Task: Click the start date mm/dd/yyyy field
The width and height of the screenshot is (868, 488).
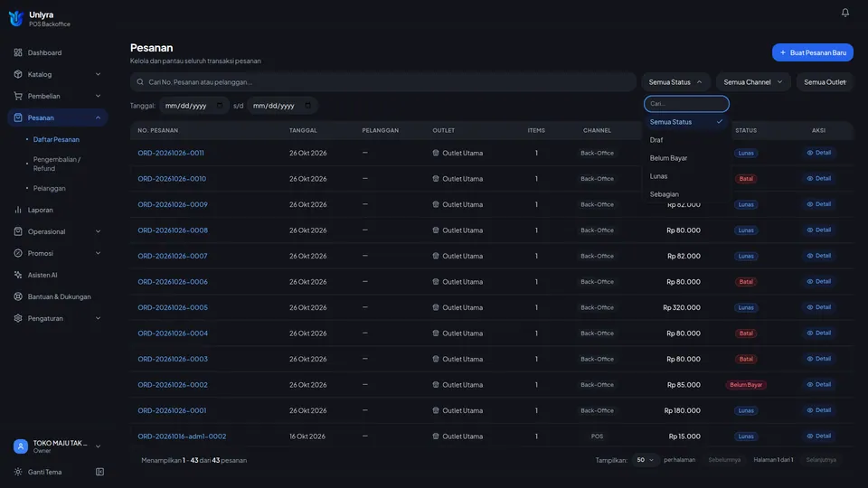Action: click(x=193, y=105)
